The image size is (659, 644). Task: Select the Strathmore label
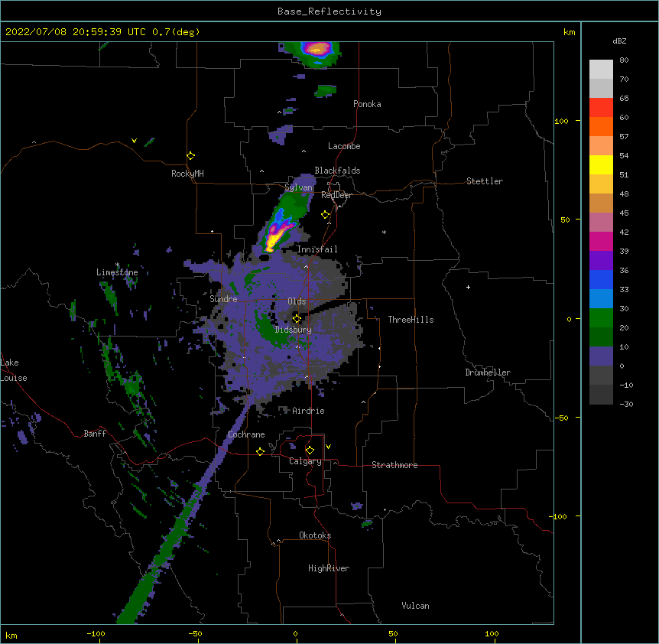pyautogui.click(x=394, y=465)
